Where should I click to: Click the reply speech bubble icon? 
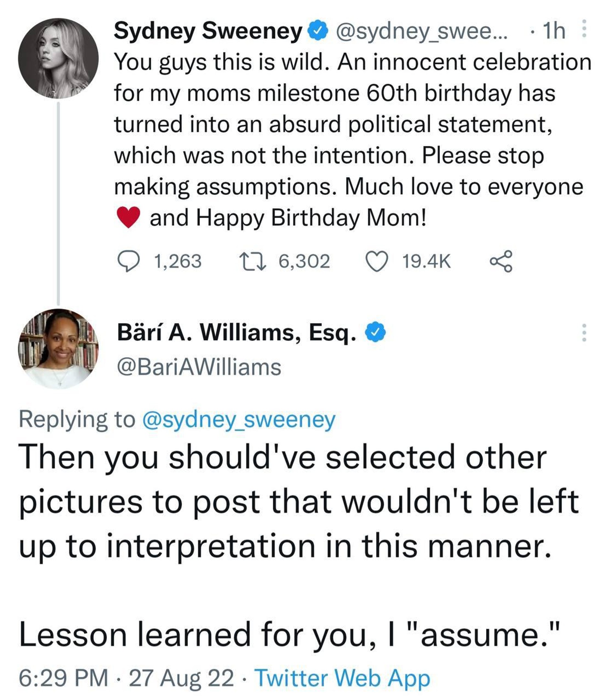point(128,261)
